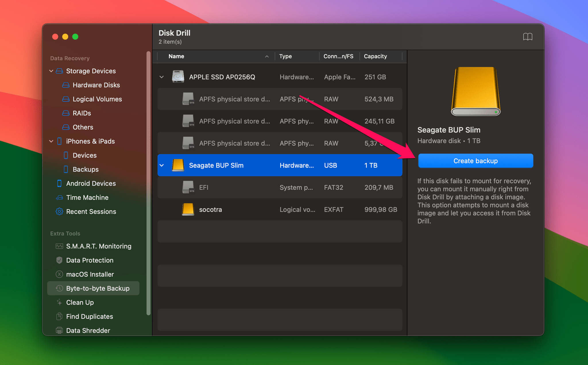This screenshot has height=365, width=588.
Task: Select the Data Protection tool
Action: pyautogui.click(x=89, y=260)
